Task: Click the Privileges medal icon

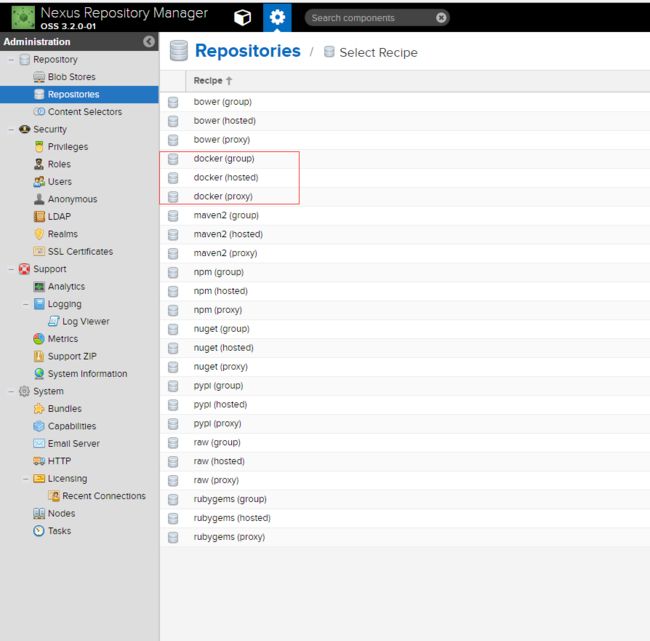Action: (x=39, y=147)
